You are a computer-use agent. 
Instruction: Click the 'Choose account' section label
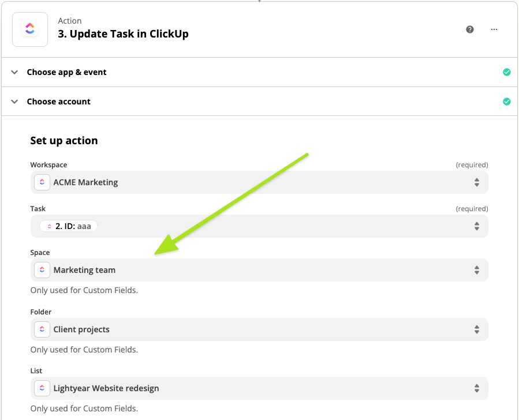pyautogui.click(x=58, y=102)
